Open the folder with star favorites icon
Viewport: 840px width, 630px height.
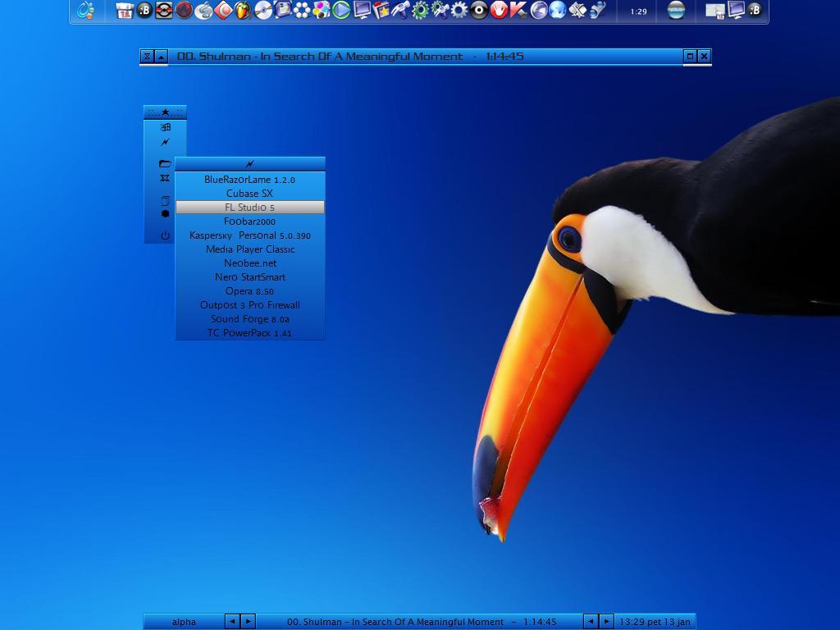(381, 10)
